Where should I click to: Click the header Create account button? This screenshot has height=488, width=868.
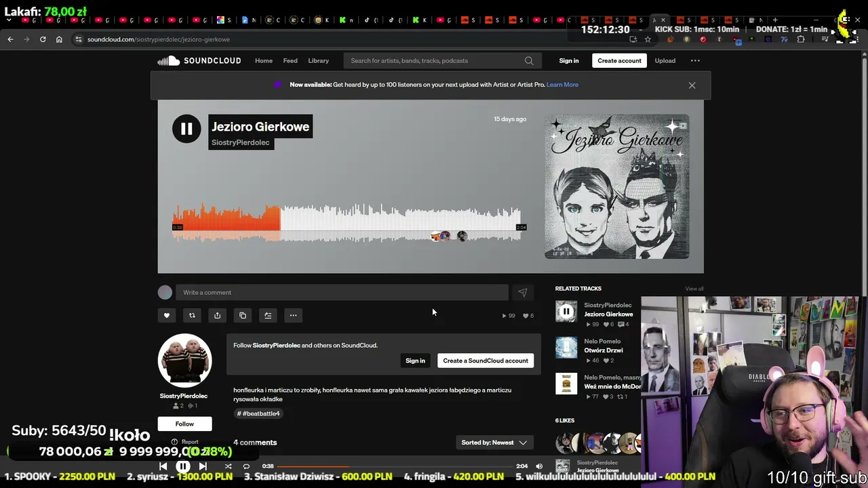click(619, 61)
